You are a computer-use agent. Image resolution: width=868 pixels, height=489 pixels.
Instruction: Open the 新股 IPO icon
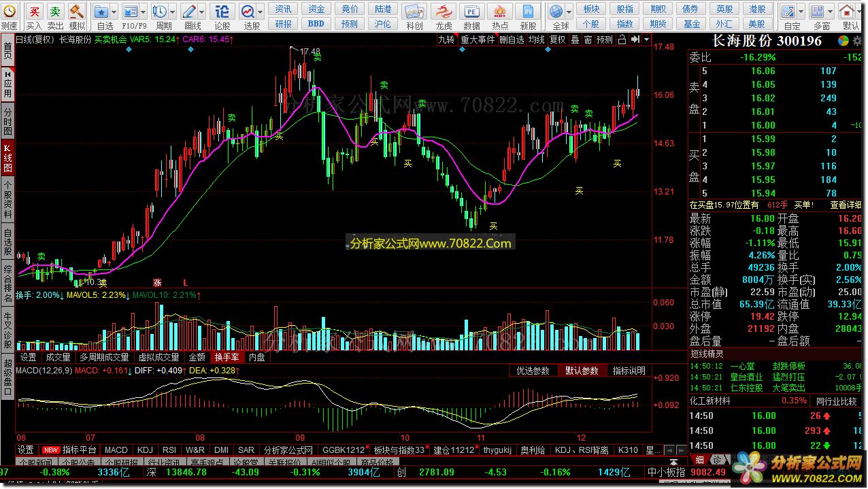click(x=528, y=12)
